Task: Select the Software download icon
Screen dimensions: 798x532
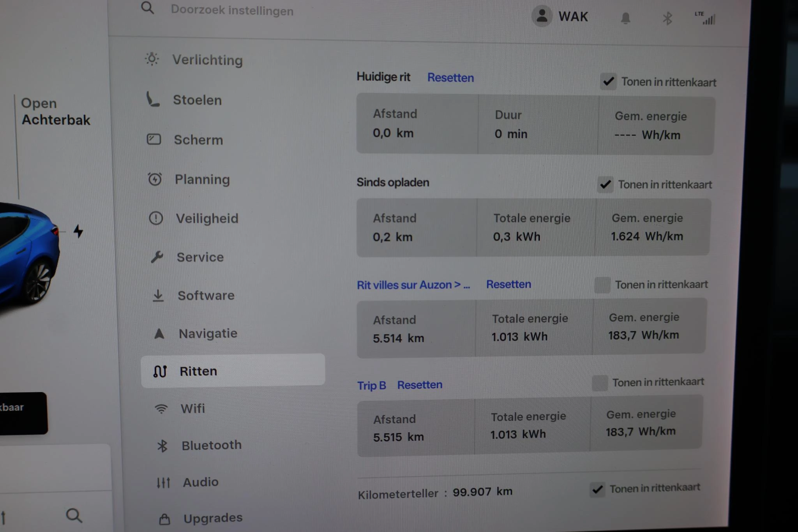Action: coord(158,295)
